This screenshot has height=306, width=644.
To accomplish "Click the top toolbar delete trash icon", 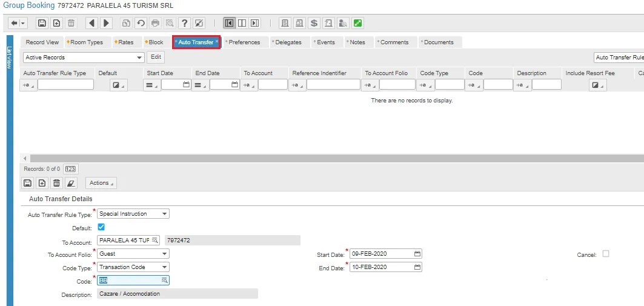I will pyautogui.click(x=71, y=23).
